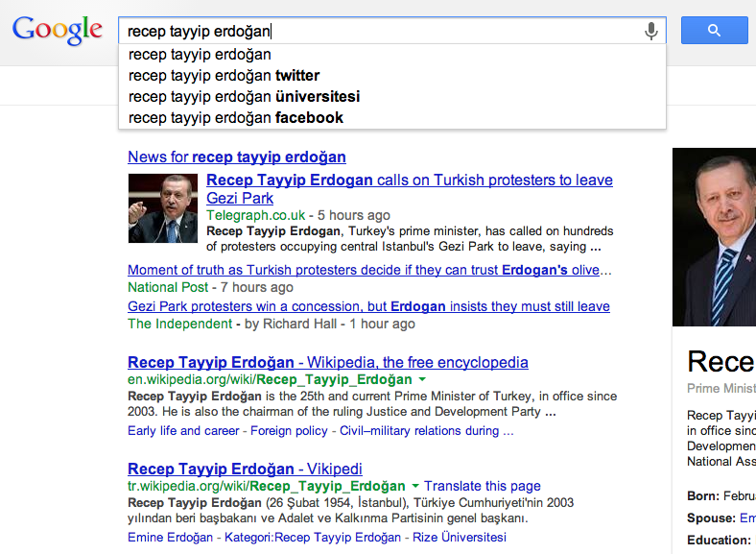Open news thumbnail of Erdogan pointing
The image size is (756, 554).
163,208
